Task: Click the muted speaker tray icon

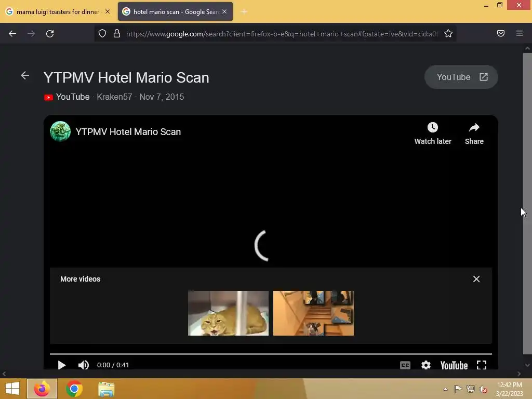Action: coord(483,389)
